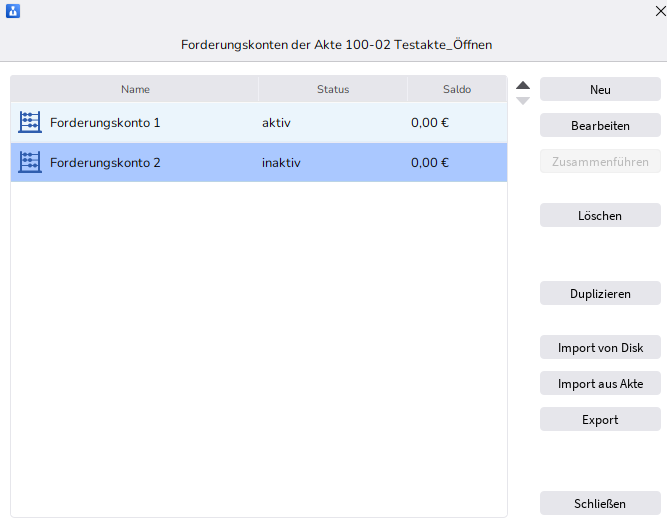The width and height of the screenshot is (667, 527).
Task: Select the Forderungskonto 1 row name
Action: pyautogui.click(x=105, y=123)
